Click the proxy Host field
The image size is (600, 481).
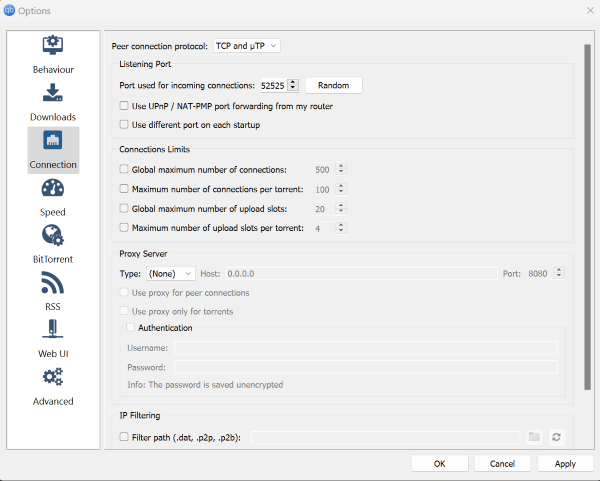[362, 274]
